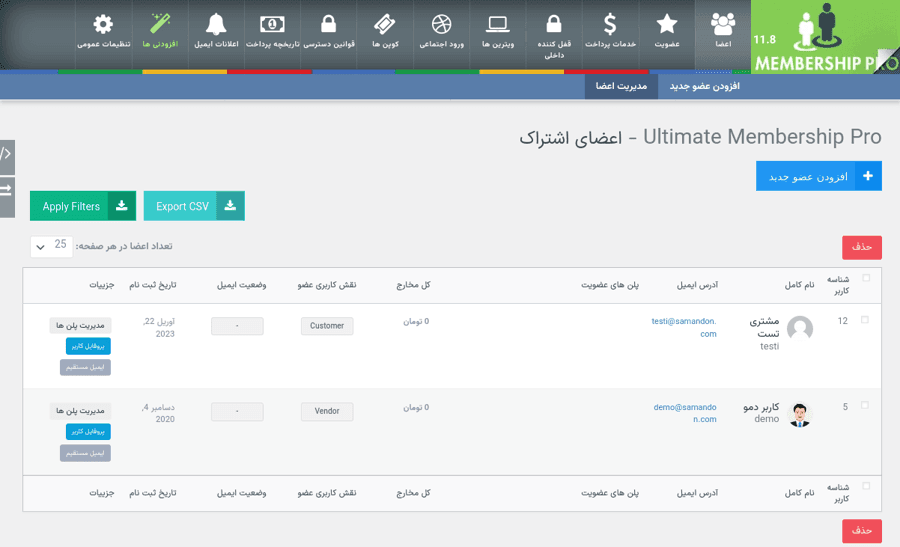Click تاریخ ثبت نام top column header
This screenshot has width=900, height=547.
point(152,285)
